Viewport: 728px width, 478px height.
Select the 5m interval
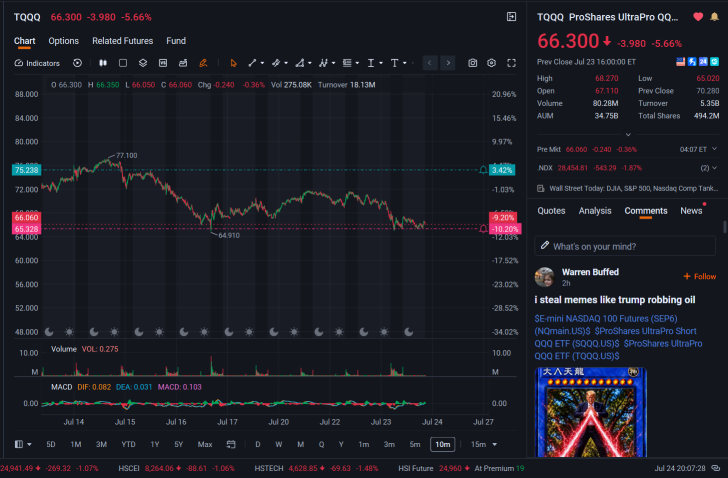[x=415, y=444]
